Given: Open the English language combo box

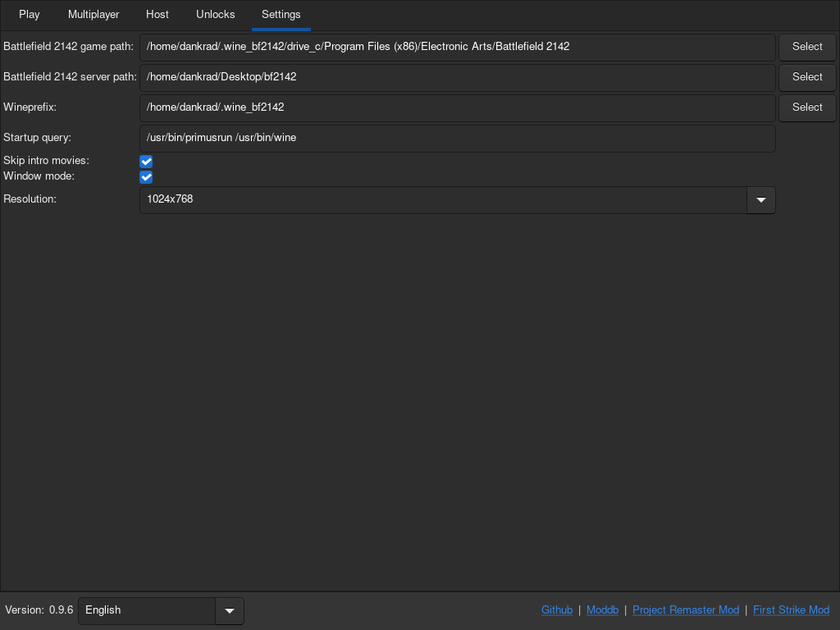Looking at the screenshot, I should pyautogui.click(x=161, y=610).
